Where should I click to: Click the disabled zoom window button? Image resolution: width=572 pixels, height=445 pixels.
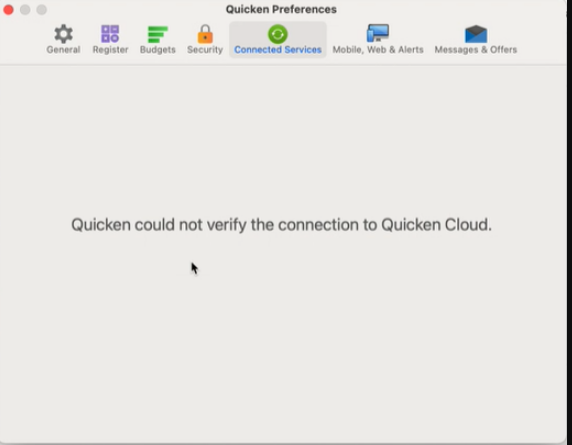(42, 9)
